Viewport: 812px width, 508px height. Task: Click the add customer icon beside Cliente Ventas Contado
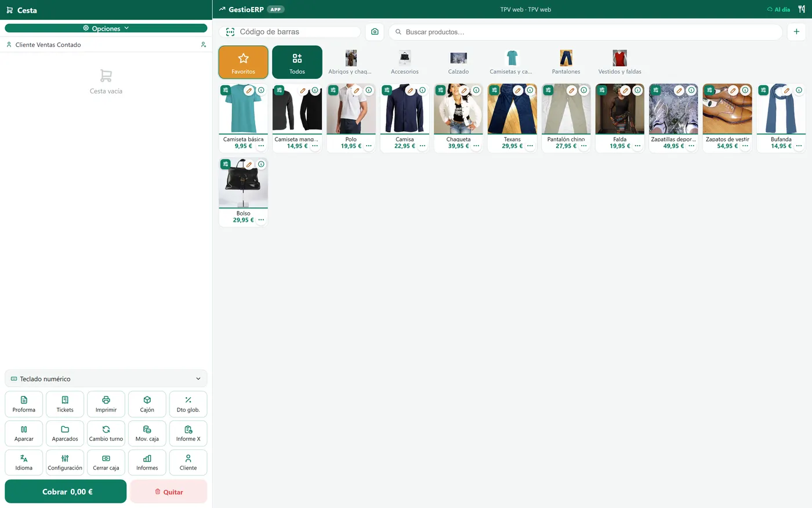[203, 45]
